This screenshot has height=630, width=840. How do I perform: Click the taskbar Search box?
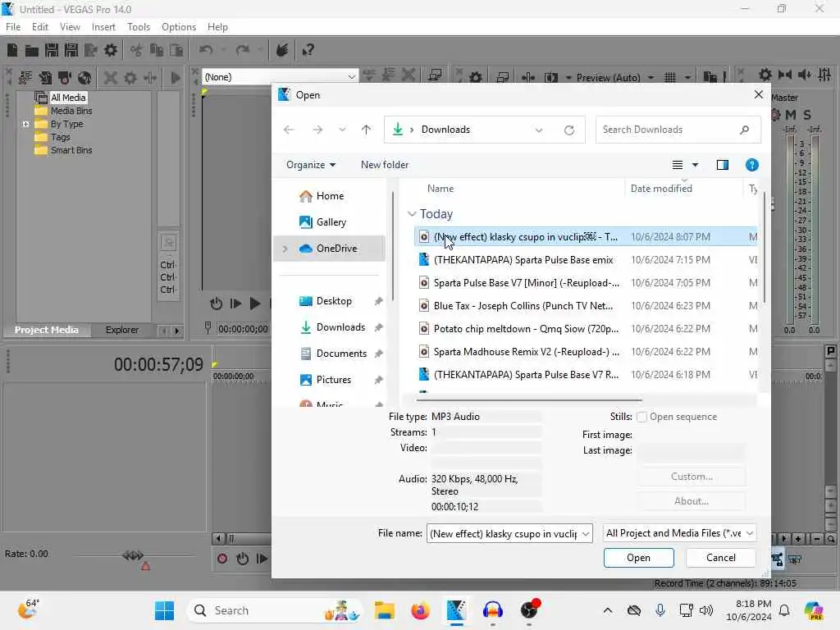point(274,610)
